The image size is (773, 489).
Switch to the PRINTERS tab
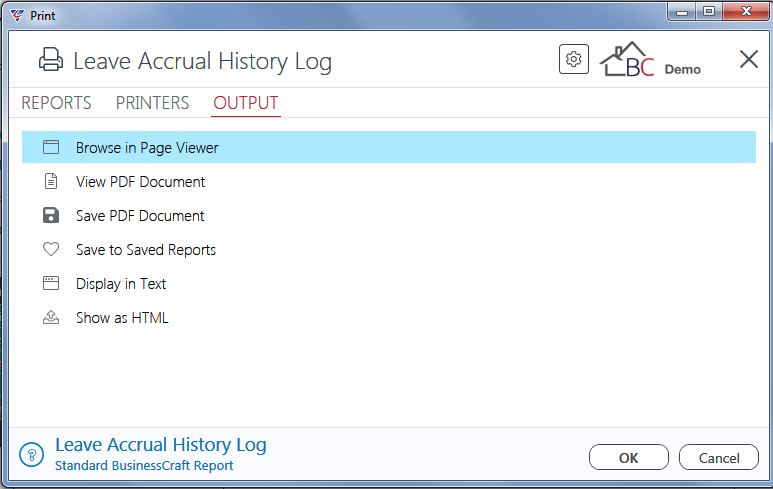point(152,103)
